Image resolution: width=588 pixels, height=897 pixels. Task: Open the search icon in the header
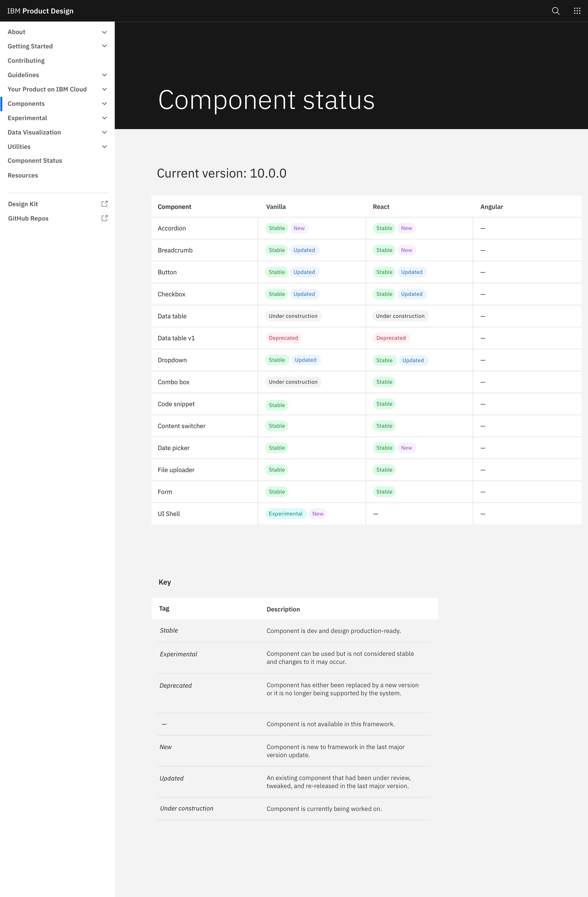555,11
